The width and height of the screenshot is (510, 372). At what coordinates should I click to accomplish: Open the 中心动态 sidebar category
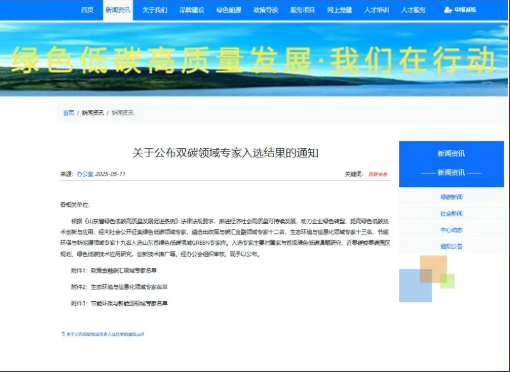(451, 230)
